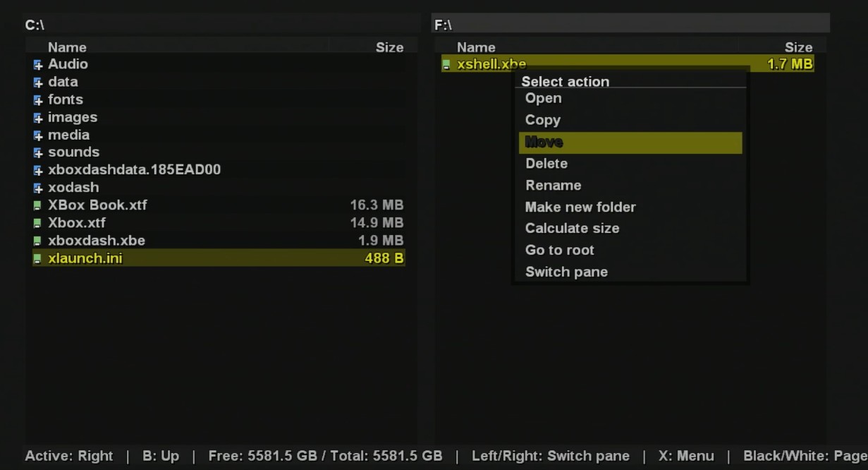Click the file icon beside xboxdash.xbe
This screenshot has height=470, width=868.
click(38, 241)
